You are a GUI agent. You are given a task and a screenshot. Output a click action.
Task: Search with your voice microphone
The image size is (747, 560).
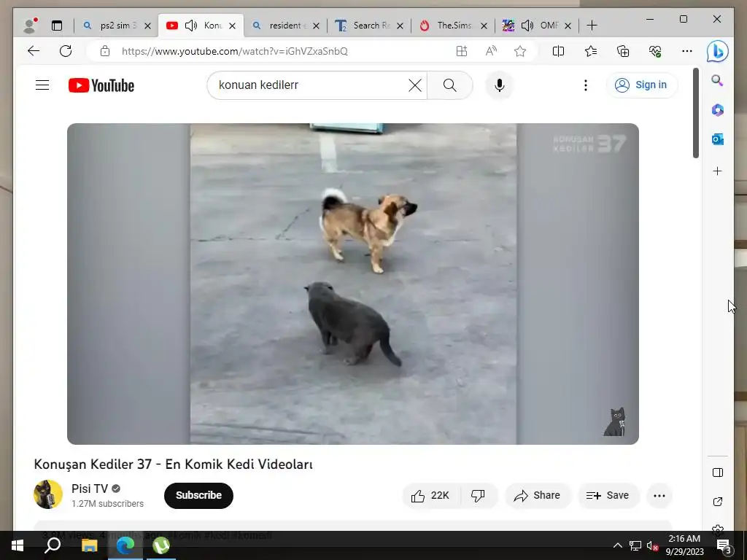[499, 85]
